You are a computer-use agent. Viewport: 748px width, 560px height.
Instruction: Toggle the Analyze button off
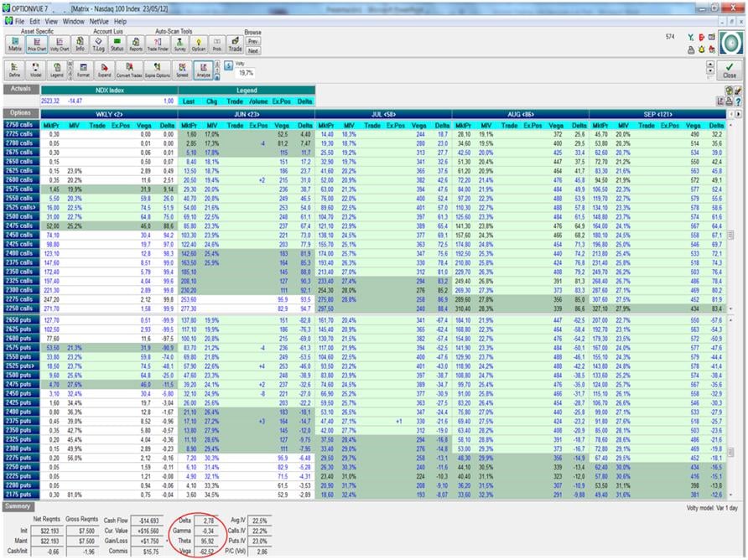(203, 70)
